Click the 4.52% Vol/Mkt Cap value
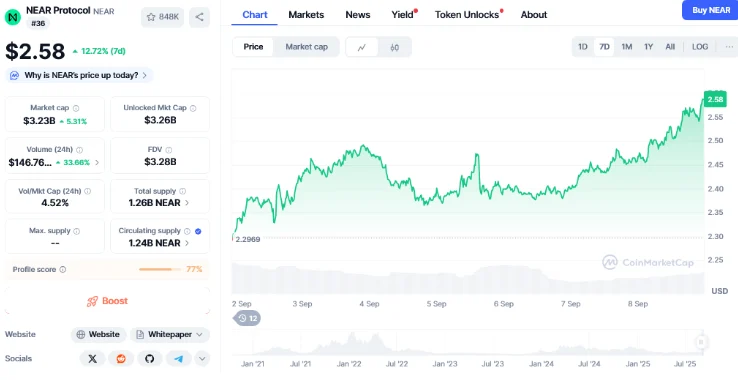This screenshot has height=380, width=738. tap(55, 203)
